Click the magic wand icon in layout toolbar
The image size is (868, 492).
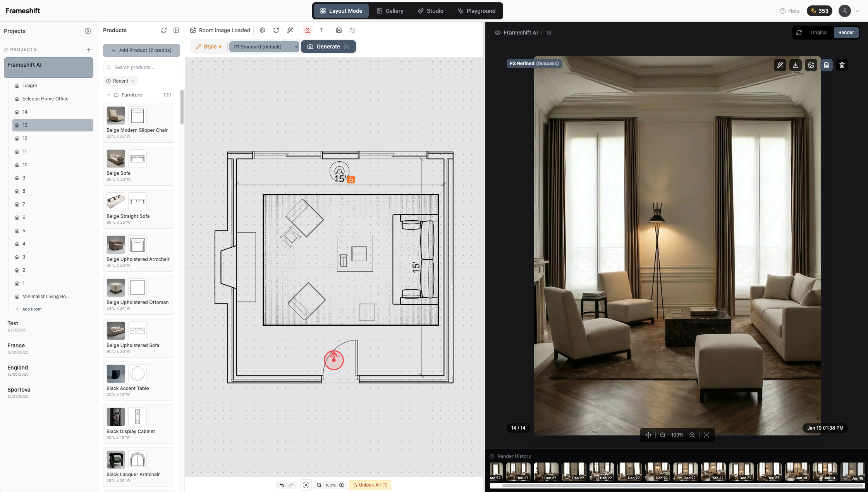290,30
